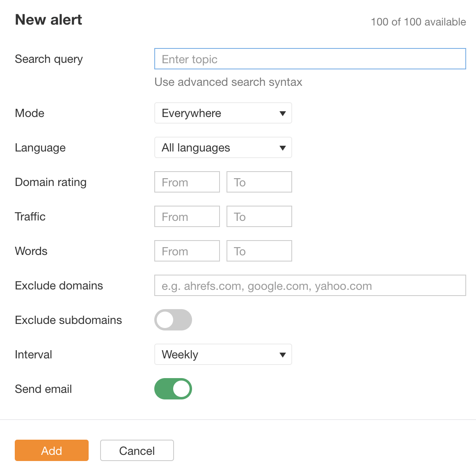The image size is (476, 468).
Task: Click the Search query topic input field
Action: (310, 59)
